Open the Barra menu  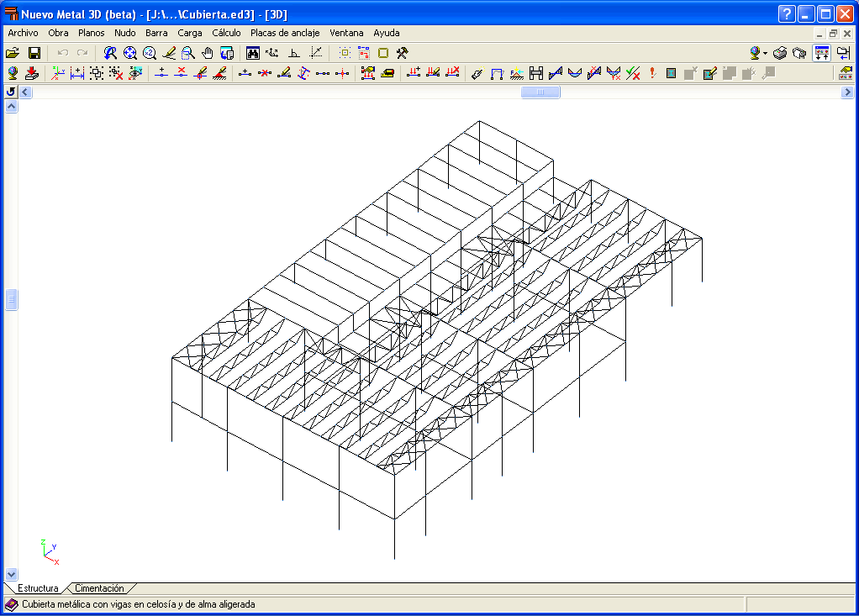(x=156, y=33)
